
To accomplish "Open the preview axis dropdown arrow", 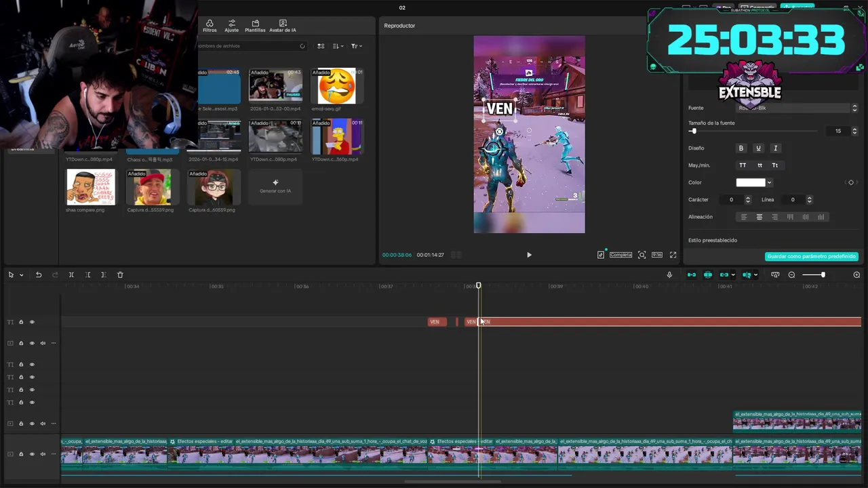I will [x=755, y=275].
